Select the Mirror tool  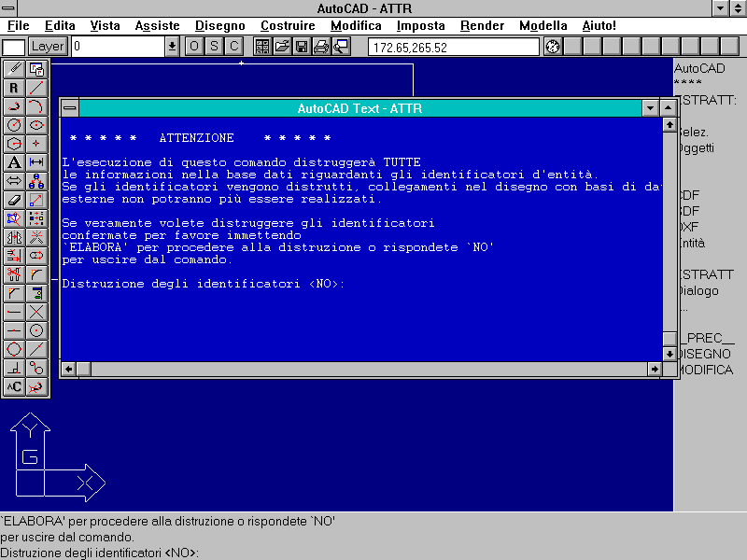point(14,237)
